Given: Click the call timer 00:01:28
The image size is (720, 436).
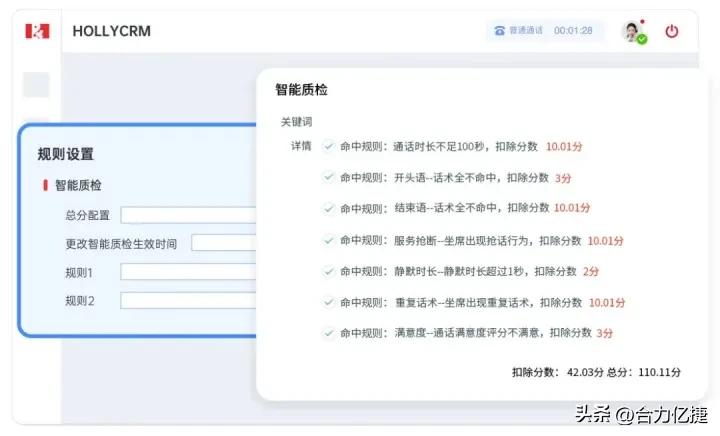Looking at the screenshot, I should click(573, 31).
